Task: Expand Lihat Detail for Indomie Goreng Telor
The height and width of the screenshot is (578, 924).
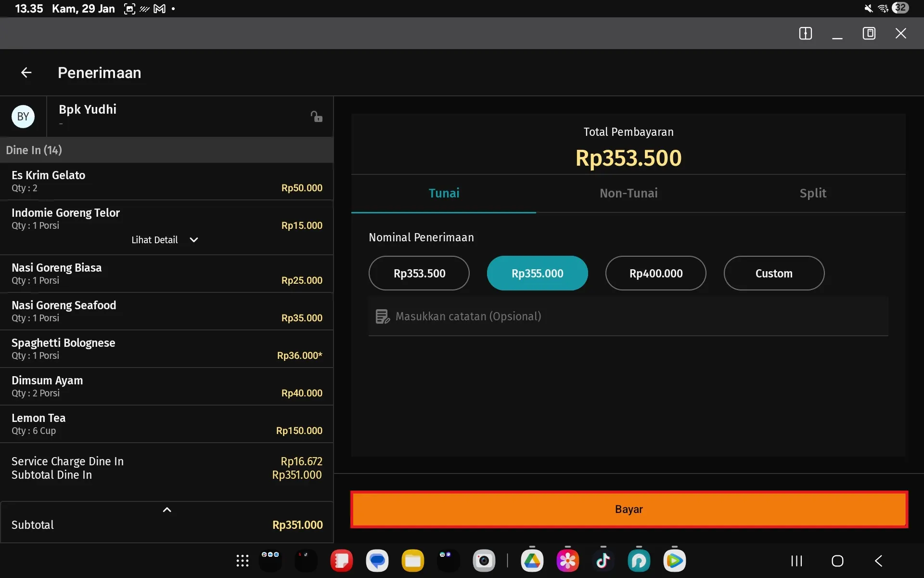Action: tap(164, 239)
